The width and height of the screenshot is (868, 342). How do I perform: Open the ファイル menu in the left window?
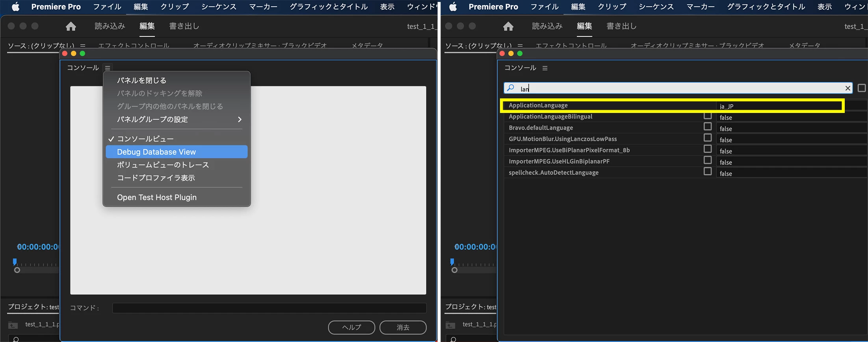pyautogui.click(x=107, y=7)
